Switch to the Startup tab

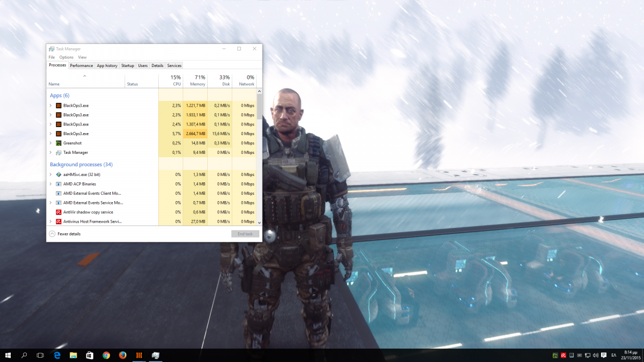128,65
